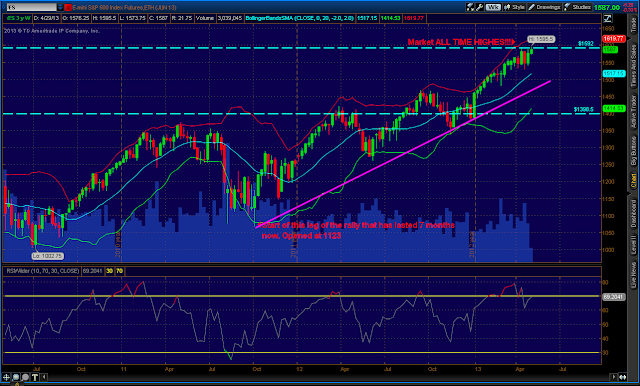Open the chart Style menu

click(x=515, y=7)
